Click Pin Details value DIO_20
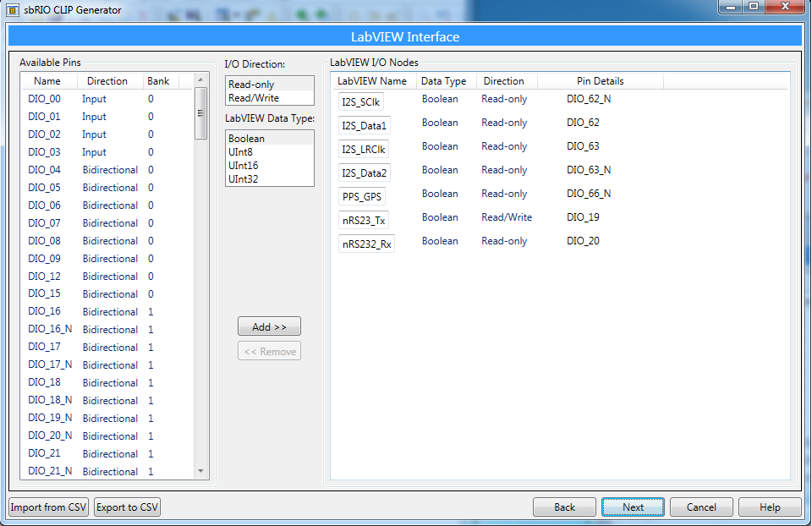Viewport: 812px width, 526px height. click(x=583, y=241)
